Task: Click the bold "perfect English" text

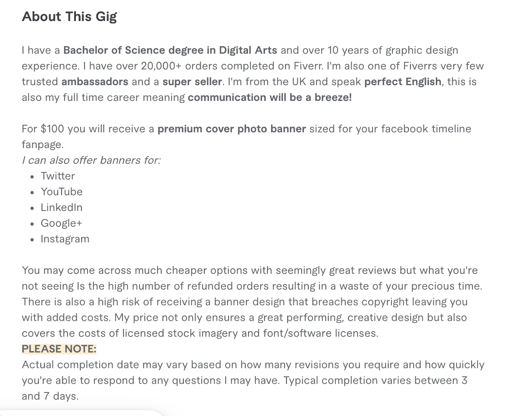Action: 403,82
